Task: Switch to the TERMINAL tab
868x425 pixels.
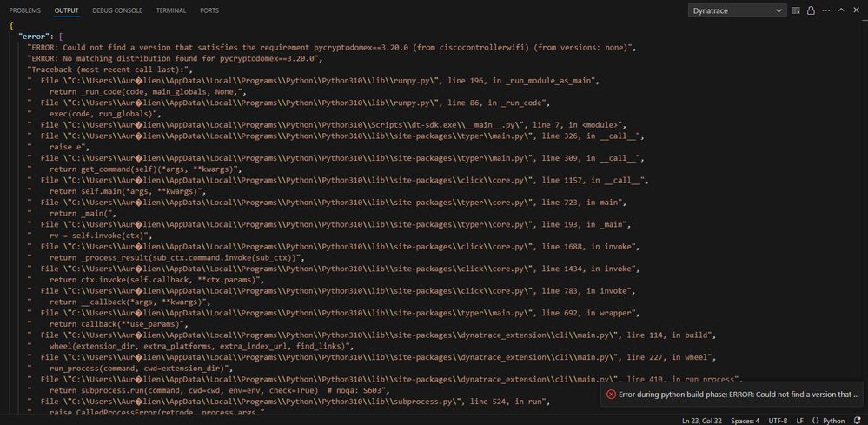Action: [171, 10]
